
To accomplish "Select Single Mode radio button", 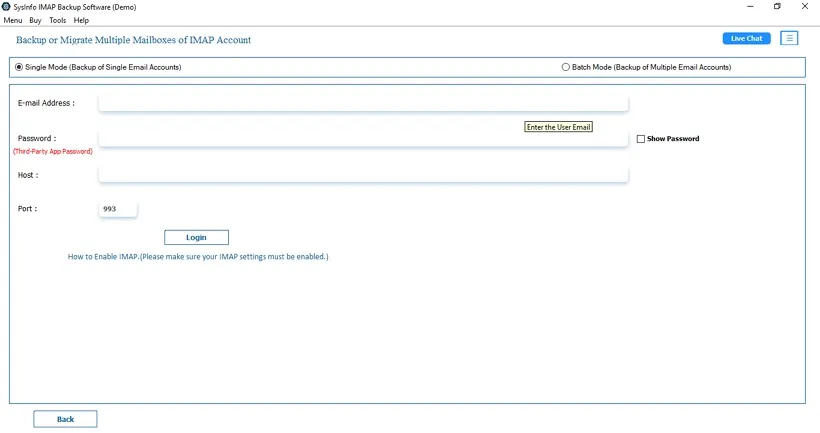I will [x=19, y=67].
